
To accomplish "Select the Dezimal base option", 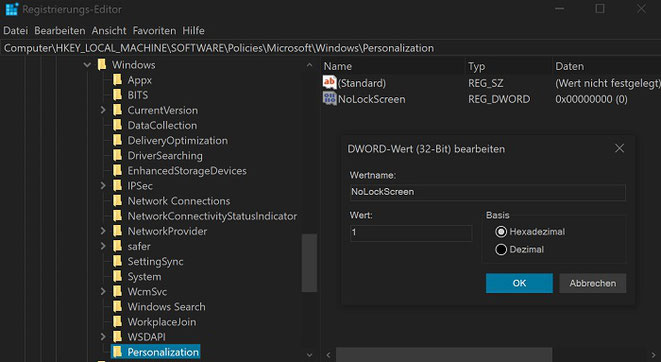I will (501, 249).
